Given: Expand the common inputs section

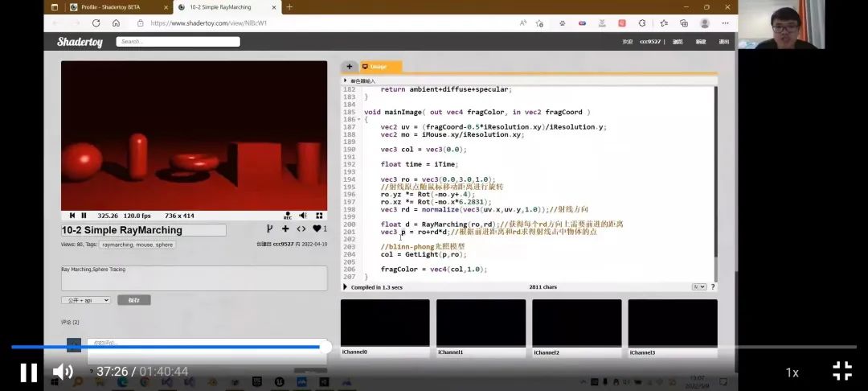Looking at the screenshot, I should click(x=346, y=80).
